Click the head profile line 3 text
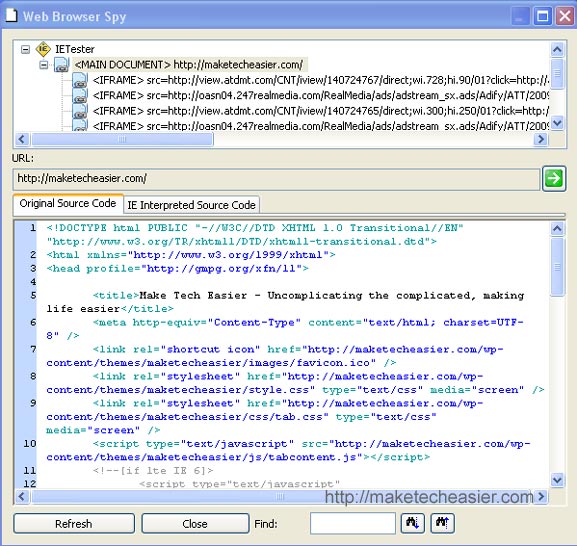Viewport: 577px width, 546px height. pos(177,268)
